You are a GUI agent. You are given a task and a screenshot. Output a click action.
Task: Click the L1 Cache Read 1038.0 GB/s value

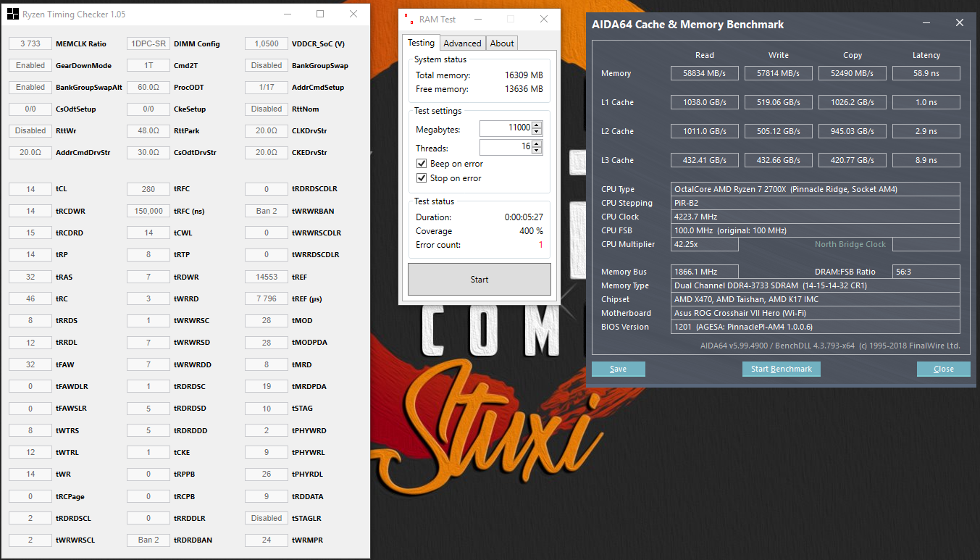(705, 102)
